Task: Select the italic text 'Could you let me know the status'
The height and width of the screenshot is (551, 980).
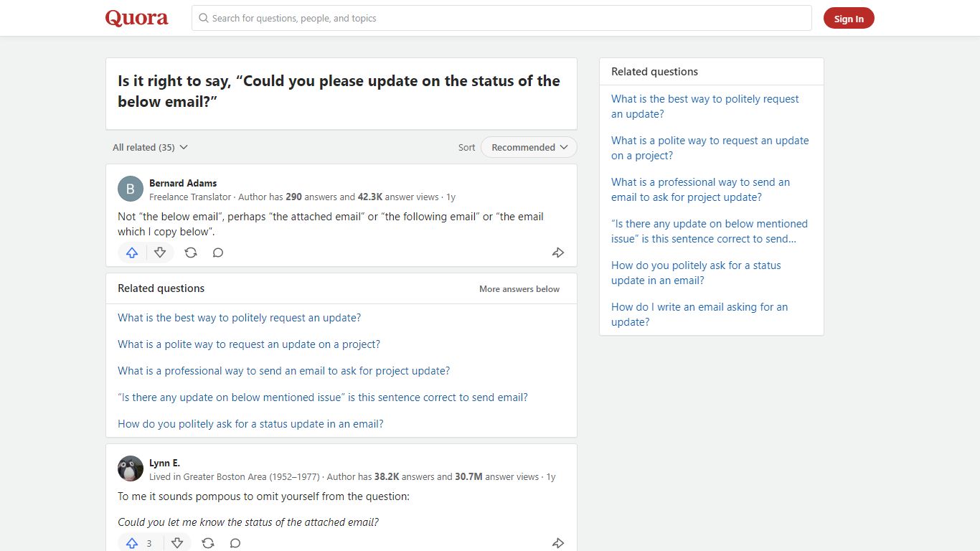Action: point(248,522)
